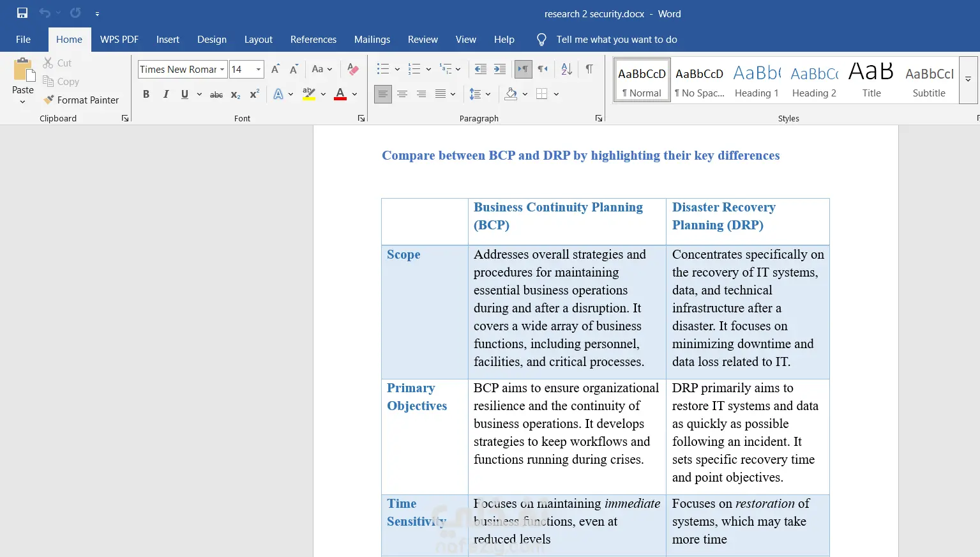Apply the Heading 1 style

pyautogui.click(x=757, y=80)
